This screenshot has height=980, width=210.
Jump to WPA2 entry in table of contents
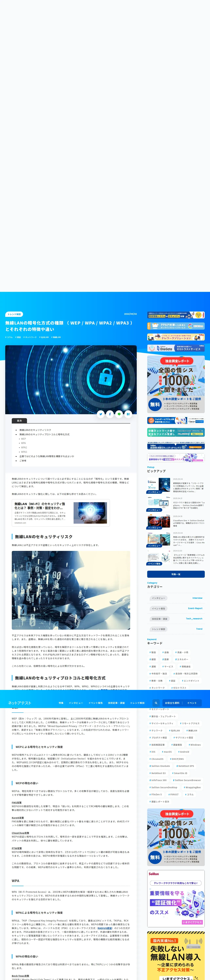(24, 447)
